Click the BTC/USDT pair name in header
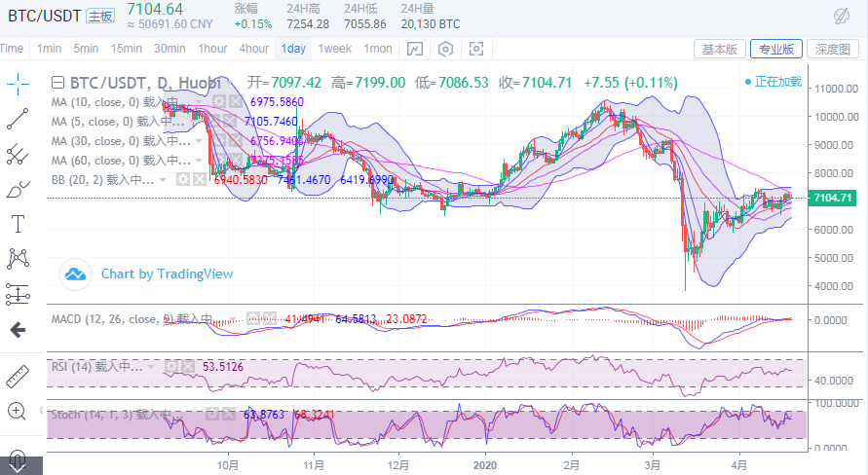This screenshot has width=868, height=475. 44,16
